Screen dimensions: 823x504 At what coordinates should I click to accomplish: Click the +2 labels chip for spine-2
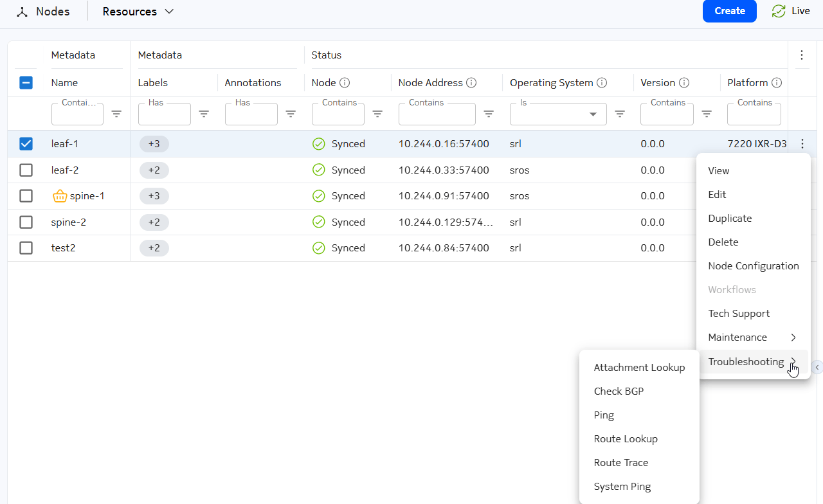(154, 222)
